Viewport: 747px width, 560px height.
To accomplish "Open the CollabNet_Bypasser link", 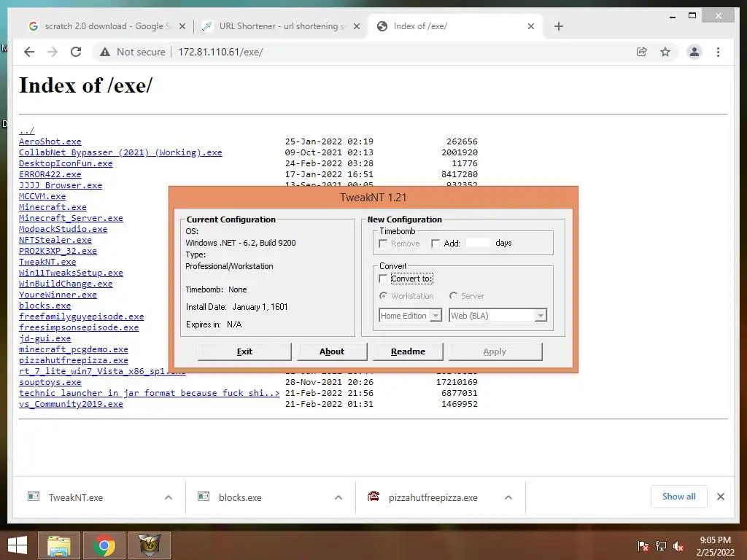I will click(120, 152).
